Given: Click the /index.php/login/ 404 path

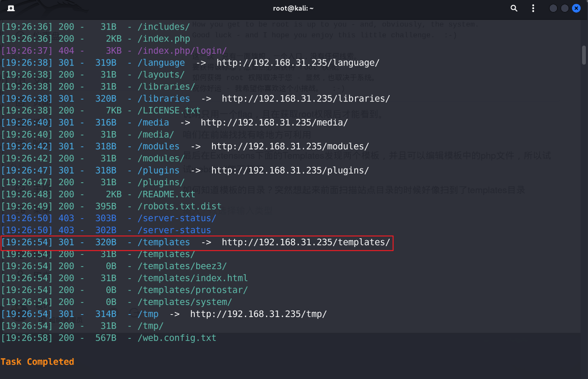Looking at the screenshot, I should click(x=182, y=51).
